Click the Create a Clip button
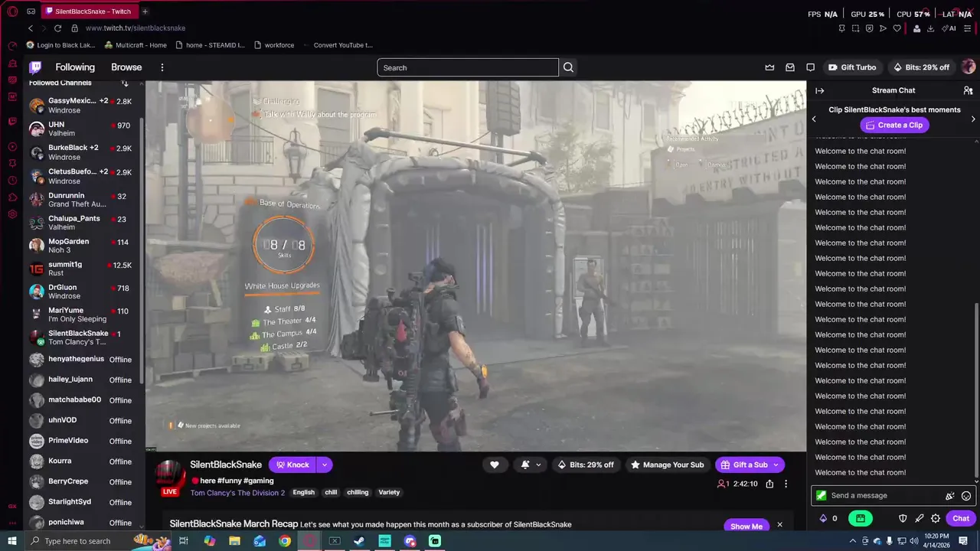Screen dimensions: 980x551 (893, 125)
